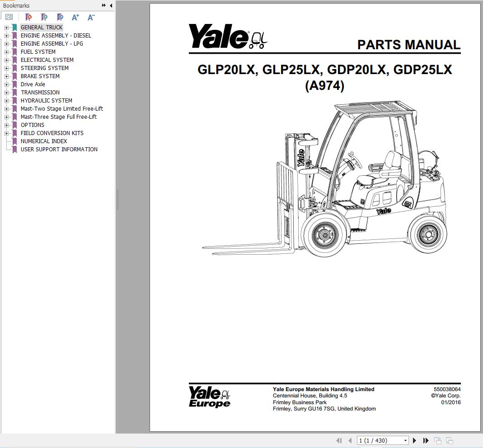The image size is (483, 448).
Task: Click the find current bookmark icon
Action: click(60, 17)
